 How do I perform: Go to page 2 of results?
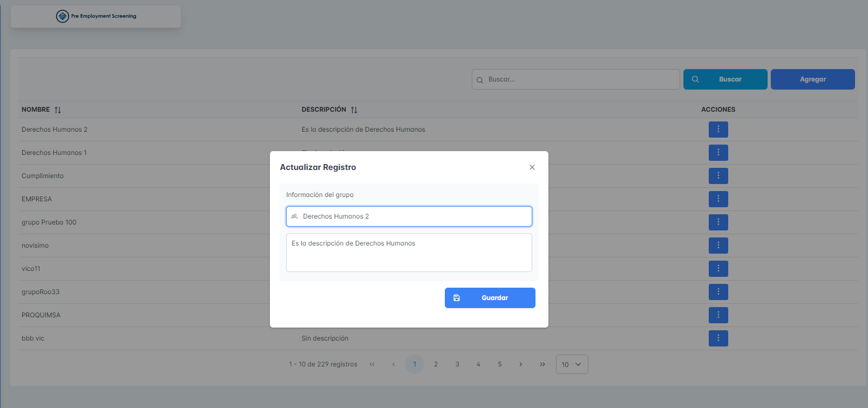pyautogui.click(x=436, y=364)
